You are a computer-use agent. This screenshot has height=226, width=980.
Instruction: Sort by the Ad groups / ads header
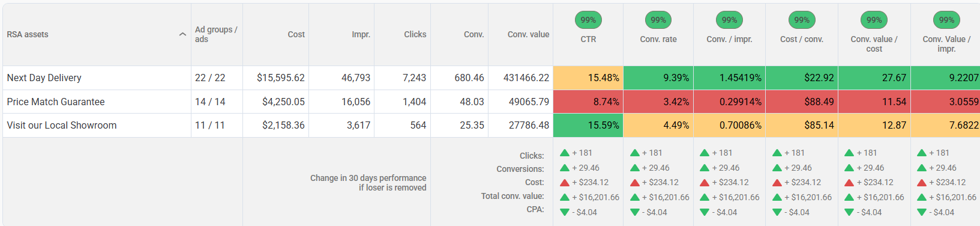click(x=216, y=34)
